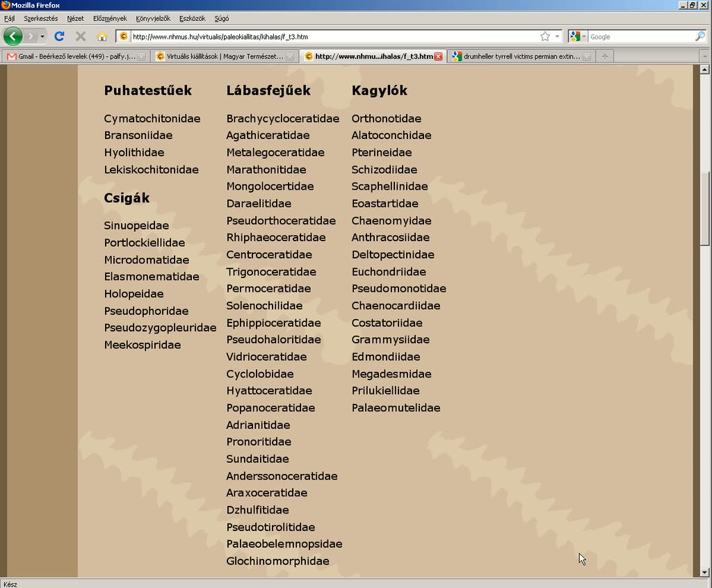Open the search engine selector dropdown
712x588 pixels.
point(578,36)
